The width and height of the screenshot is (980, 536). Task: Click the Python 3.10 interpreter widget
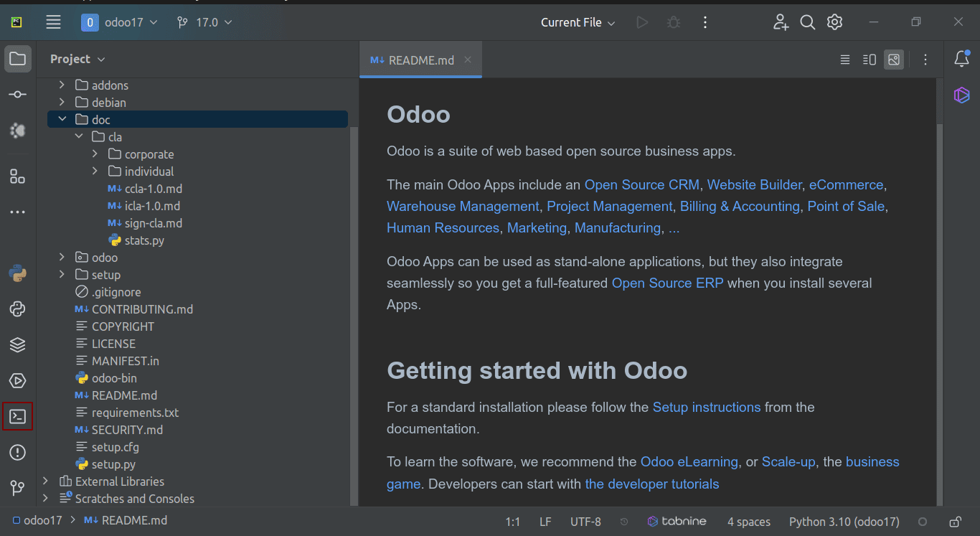click(x=844, y=522)
